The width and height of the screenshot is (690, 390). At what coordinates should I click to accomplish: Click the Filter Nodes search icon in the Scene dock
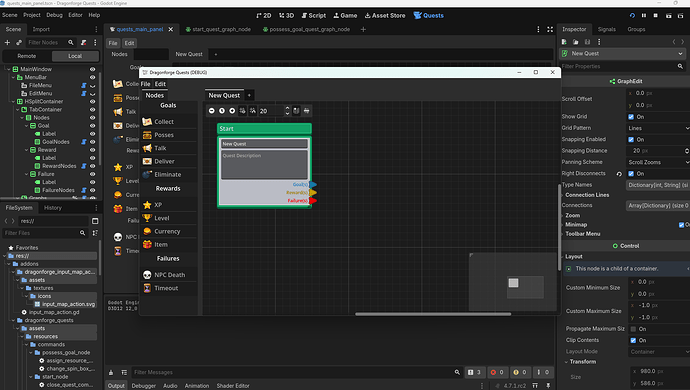70,42
